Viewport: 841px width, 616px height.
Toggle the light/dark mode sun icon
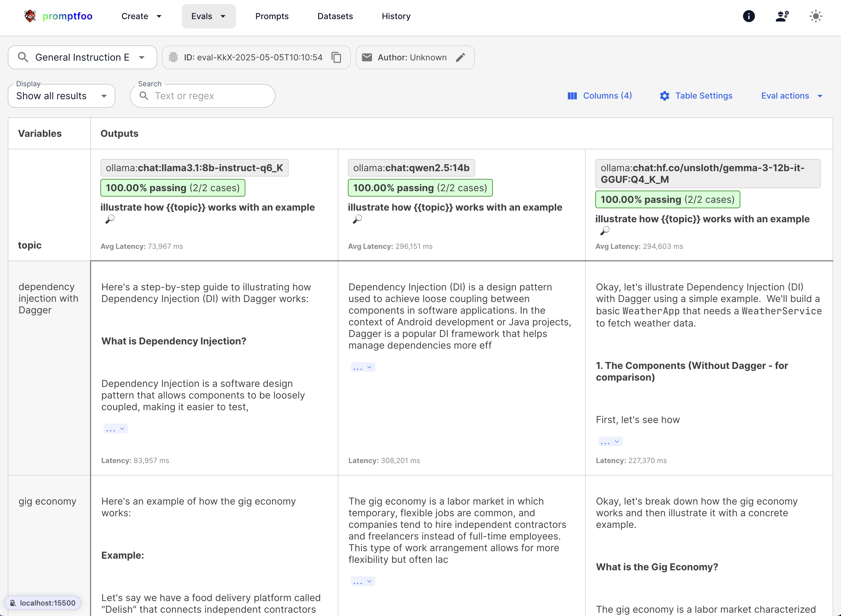point(816,16)
